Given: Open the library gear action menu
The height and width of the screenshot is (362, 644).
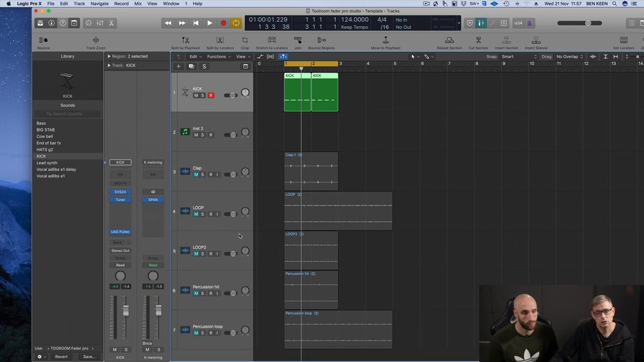Looking at the screenshot, I should tap(42, 357).
